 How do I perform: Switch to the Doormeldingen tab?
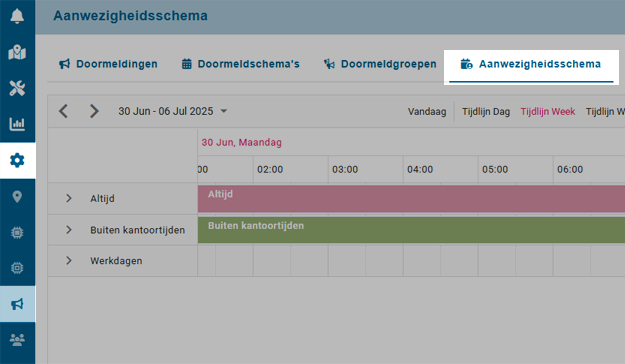108,64
